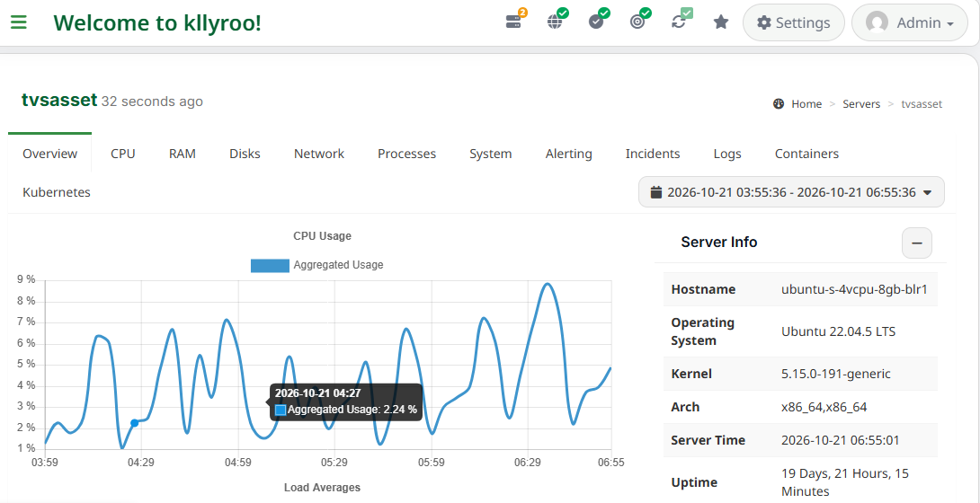Click tvsasset in the breadcrumb

pos(922,104)
